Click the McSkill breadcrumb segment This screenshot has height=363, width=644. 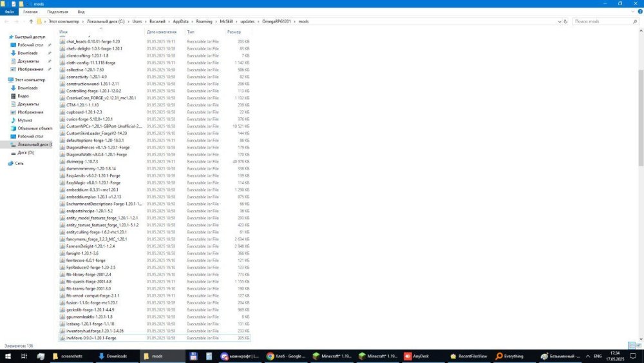(226, 21)
